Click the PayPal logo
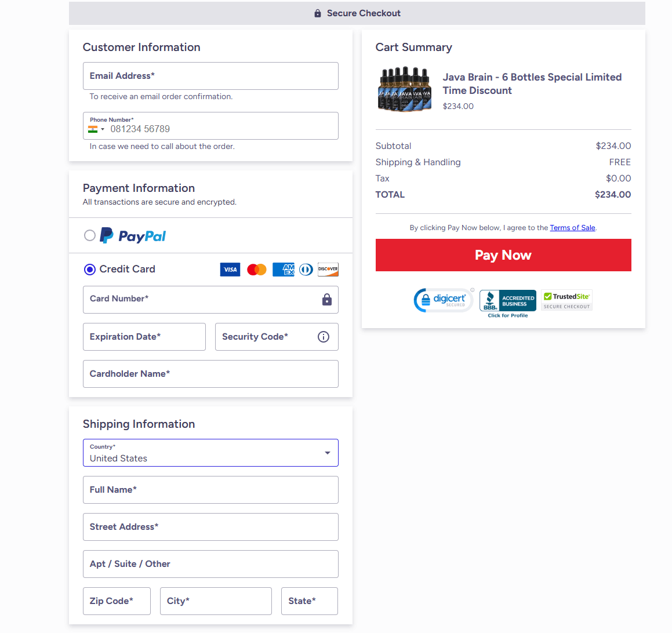Screen dimensions: 672x633 pyautogui.click(x=132, y=235)
